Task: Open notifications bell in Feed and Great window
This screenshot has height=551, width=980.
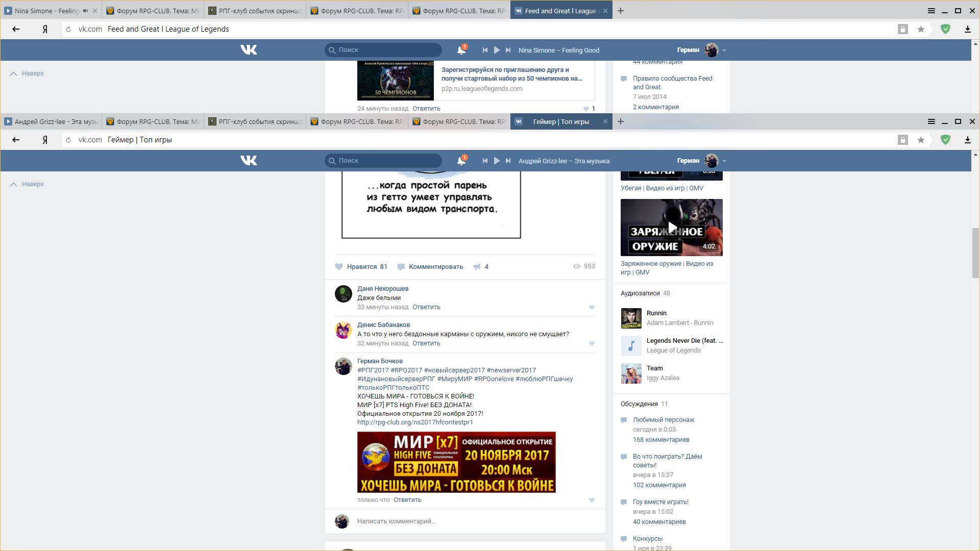Action: pos(461,49)
